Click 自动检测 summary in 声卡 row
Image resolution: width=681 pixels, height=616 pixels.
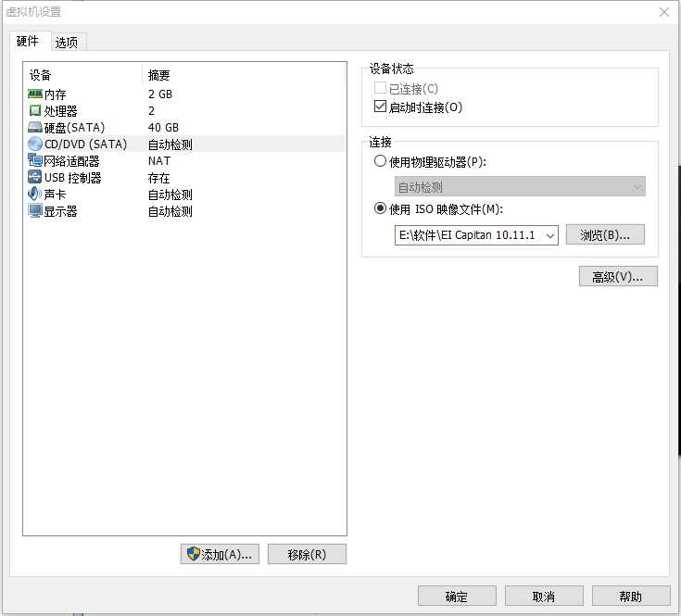pyautogui.click(x=170, y=195)
